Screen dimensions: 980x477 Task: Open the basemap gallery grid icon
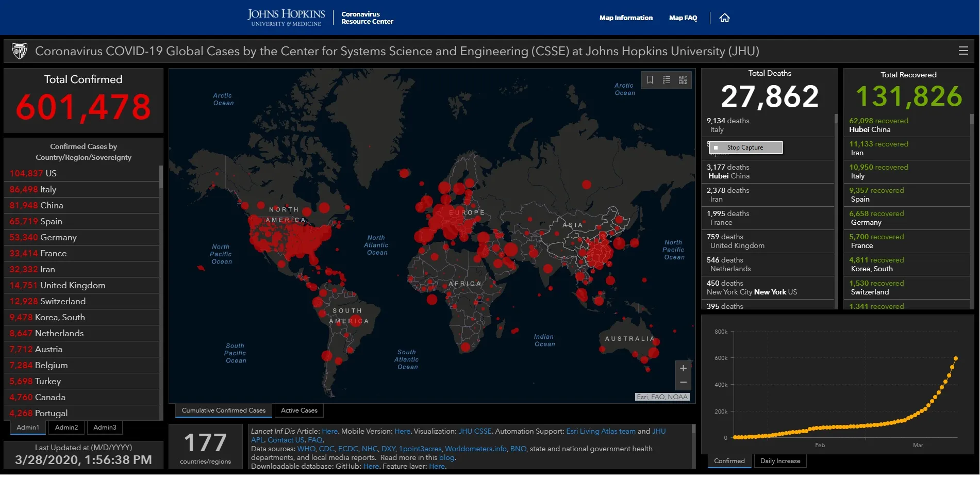click(683, 80)
